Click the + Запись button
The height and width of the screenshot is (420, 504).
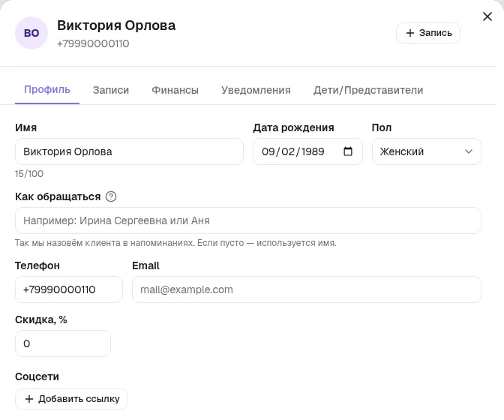click(x=427, y=33)
